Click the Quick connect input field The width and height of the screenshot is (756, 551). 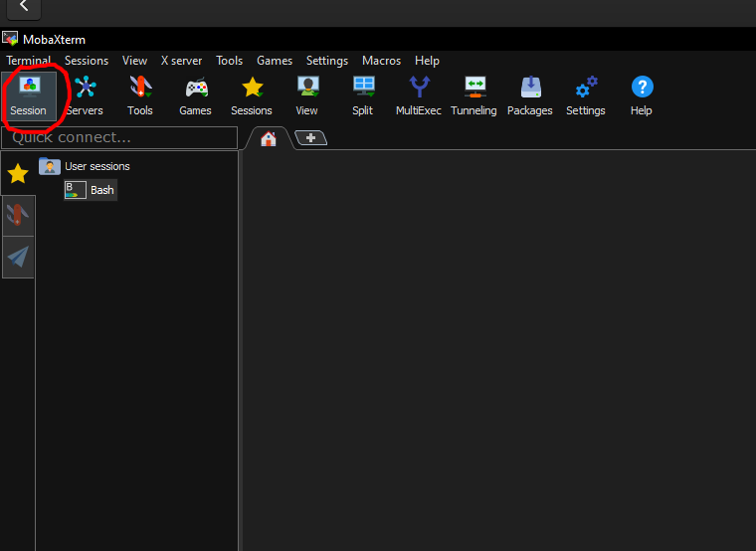click(x=119, y=137)
